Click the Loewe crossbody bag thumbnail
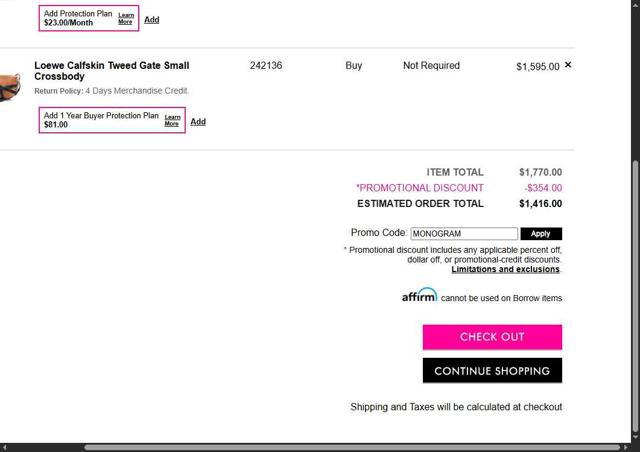Image resolution: width=640 pixels, height=452 pixels. [10, 87]
